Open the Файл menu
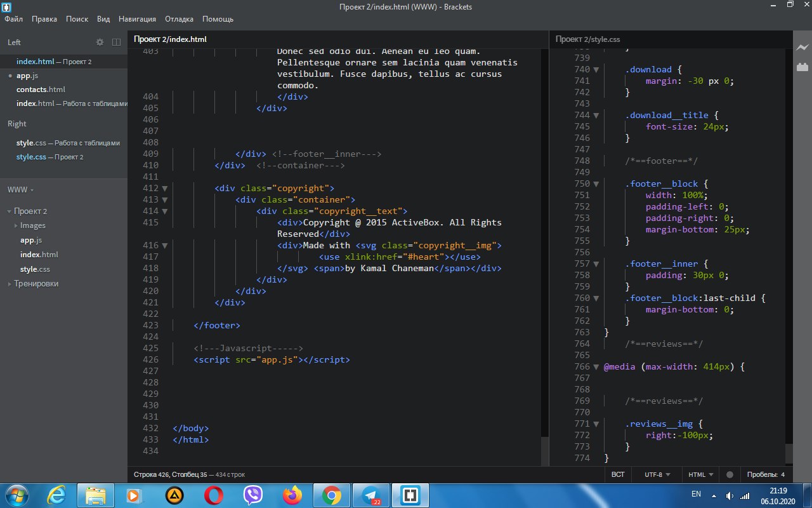The width and height of the screenshot is (812, 508). 14,19
